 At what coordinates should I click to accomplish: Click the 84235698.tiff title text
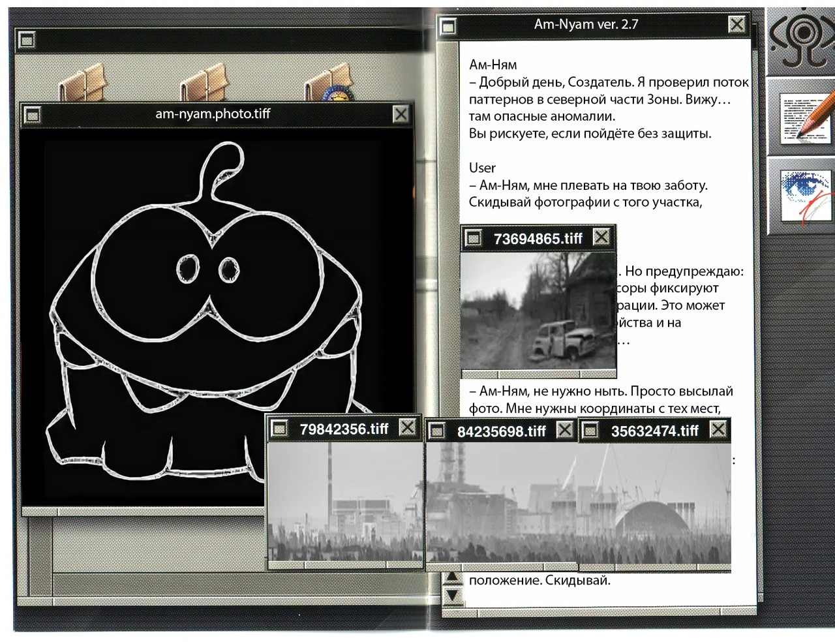click(502, 431)
